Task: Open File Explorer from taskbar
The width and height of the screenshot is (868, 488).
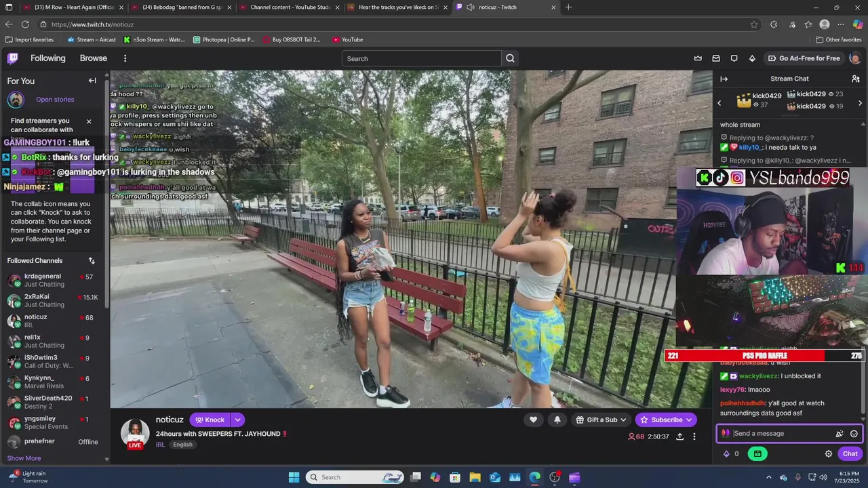Action: coord(475,477)
